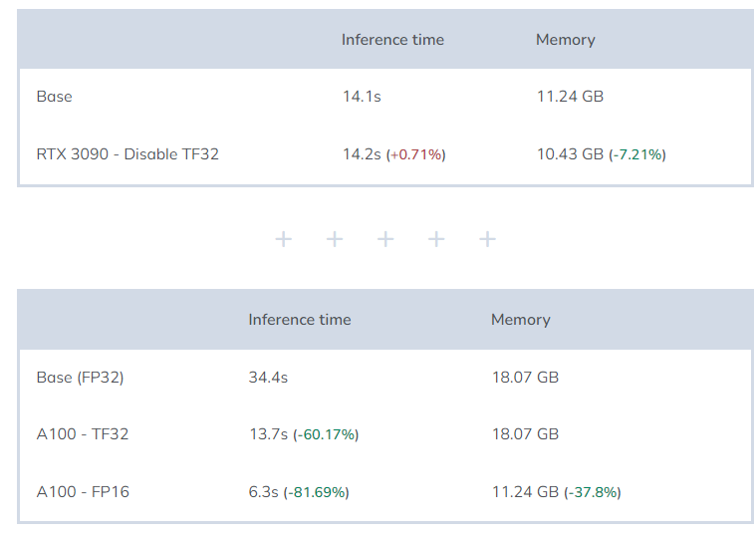
Task: Click the Inference time header in the RTX 3090 table
Action: pyautogui.click(x=392, y=40)
